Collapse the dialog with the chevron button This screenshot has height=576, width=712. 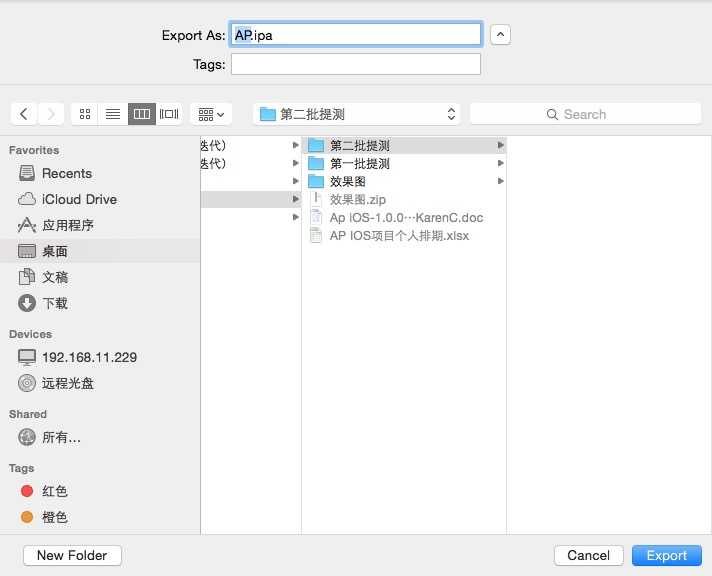500,35
